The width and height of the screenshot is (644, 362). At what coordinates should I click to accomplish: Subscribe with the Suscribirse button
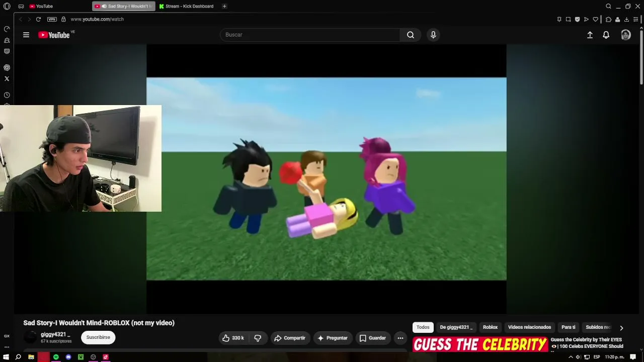[x=98, y=337]
